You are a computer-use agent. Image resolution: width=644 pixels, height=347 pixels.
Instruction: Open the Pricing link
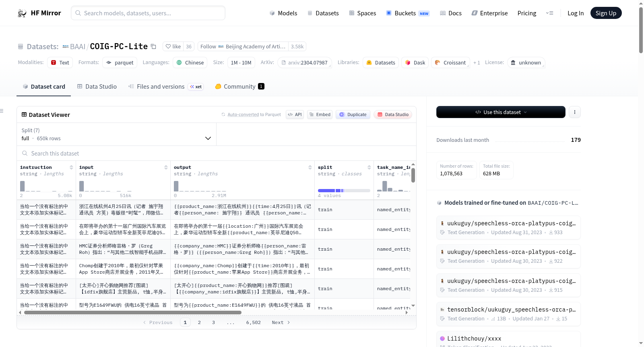point(527,13)
